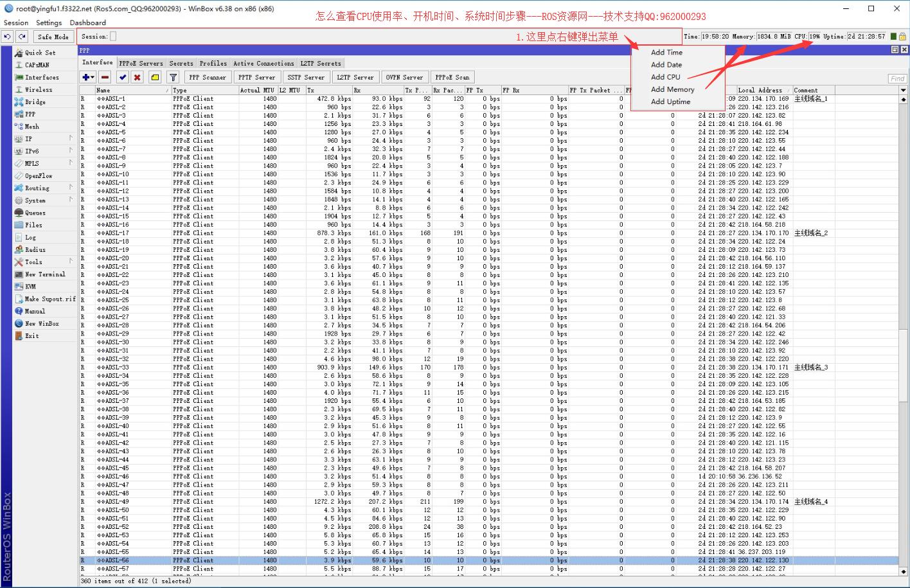Open the Dashboard menu

[x=87, y=22]
